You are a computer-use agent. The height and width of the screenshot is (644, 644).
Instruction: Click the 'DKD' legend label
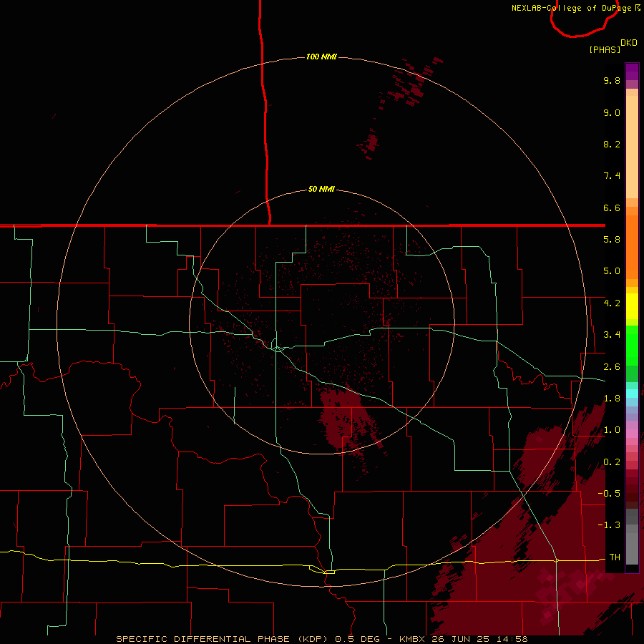pyautogui.click(x=629, y=43)
